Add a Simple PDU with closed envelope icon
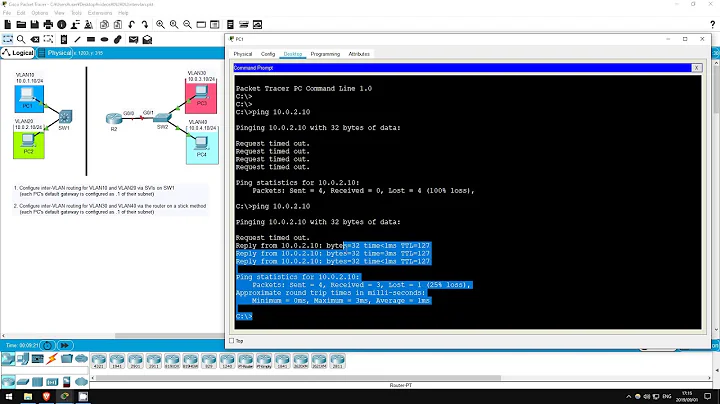Viewport: 720px width, 404px height. pyautogui.click(x=133, y=39)
